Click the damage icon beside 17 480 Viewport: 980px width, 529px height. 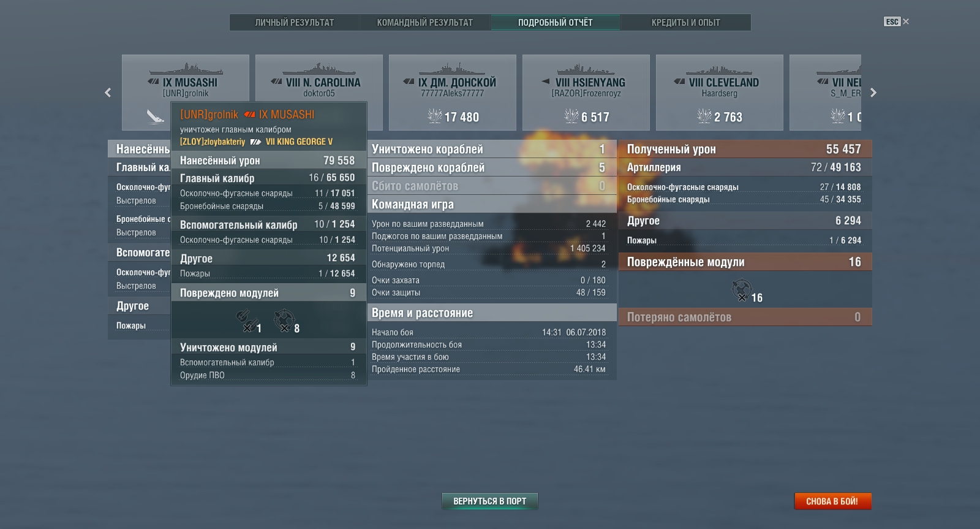pyautogui.click(x=434, y=116)
